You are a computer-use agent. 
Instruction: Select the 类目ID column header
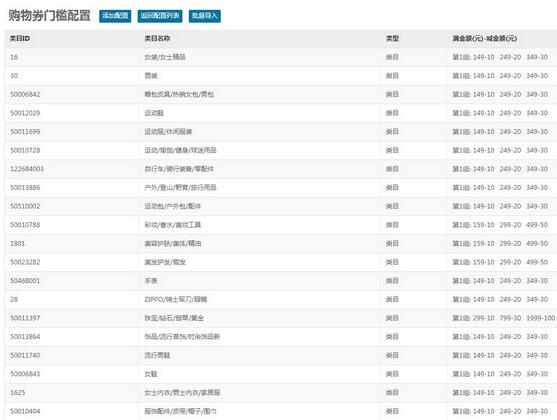pos(20,38)
